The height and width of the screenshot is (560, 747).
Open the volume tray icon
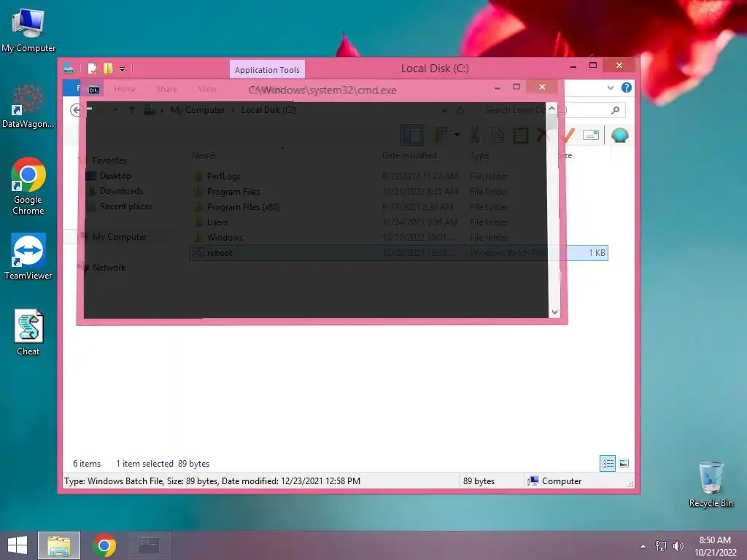coord(678,546)
